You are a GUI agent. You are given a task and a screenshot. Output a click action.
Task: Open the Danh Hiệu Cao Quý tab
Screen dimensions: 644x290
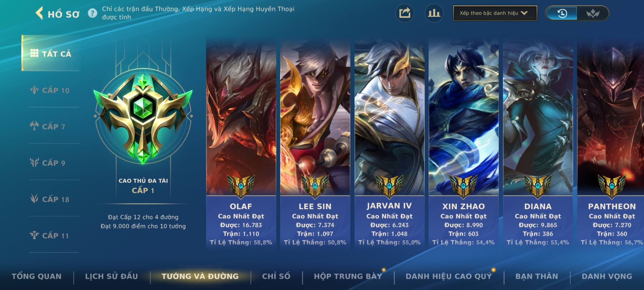tap(449, 276)
